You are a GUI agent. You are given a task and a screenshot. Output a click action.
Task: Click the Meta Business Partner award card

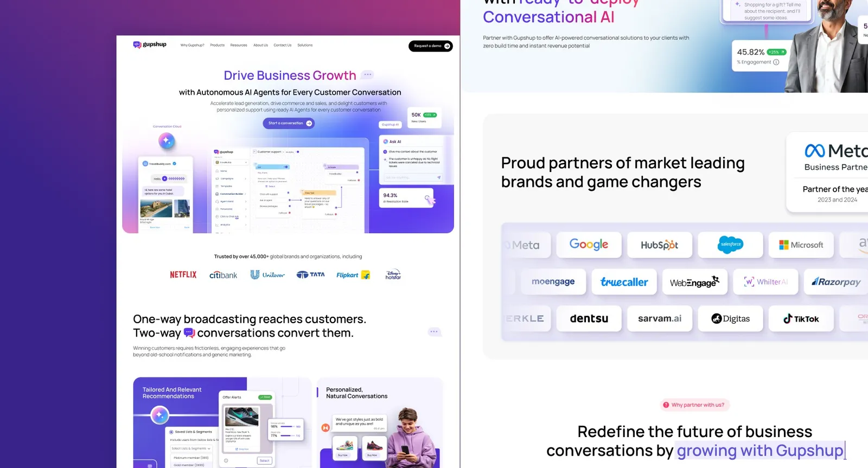point(827,172)
